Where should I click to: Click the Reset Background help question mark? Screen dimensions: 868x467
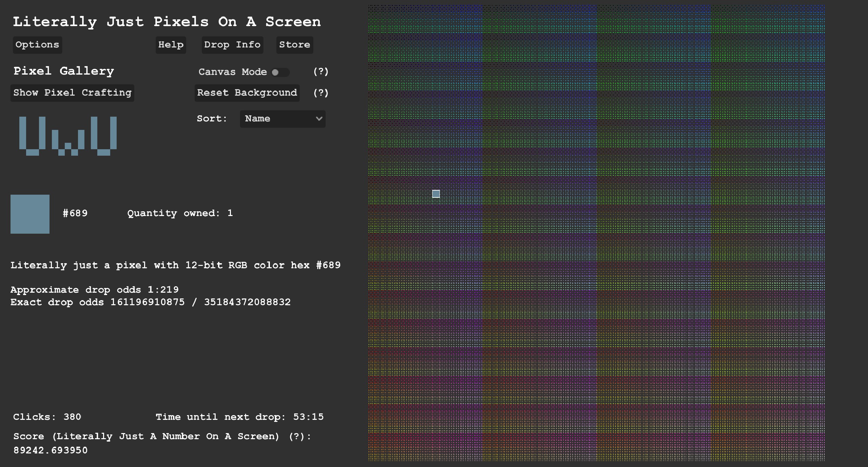tap(320, 93)
